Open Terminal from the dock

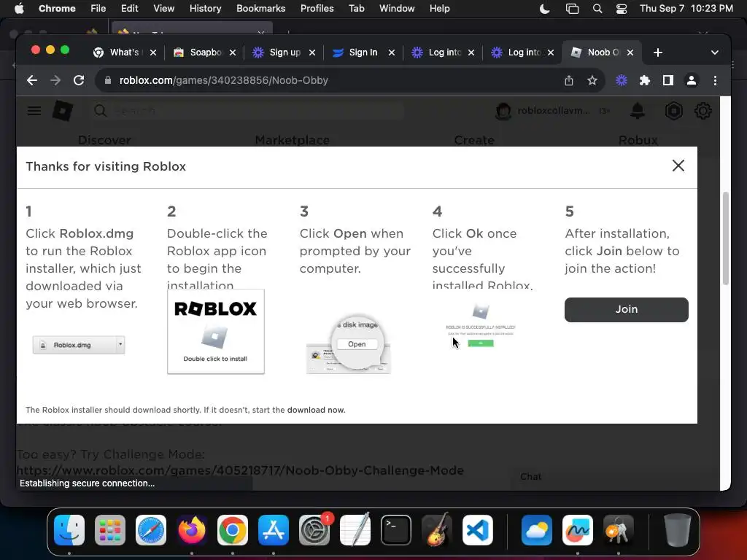[x=396, y=530]
